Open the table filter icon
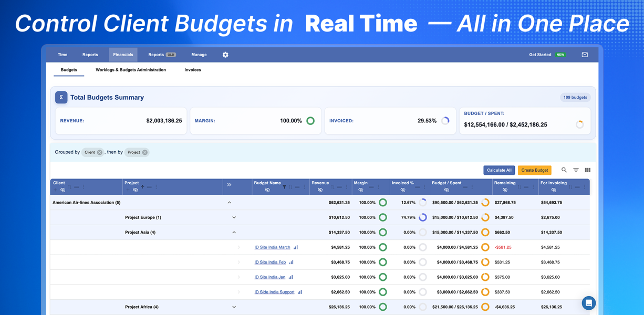644x315 pixels. click(x=576, y=170)
